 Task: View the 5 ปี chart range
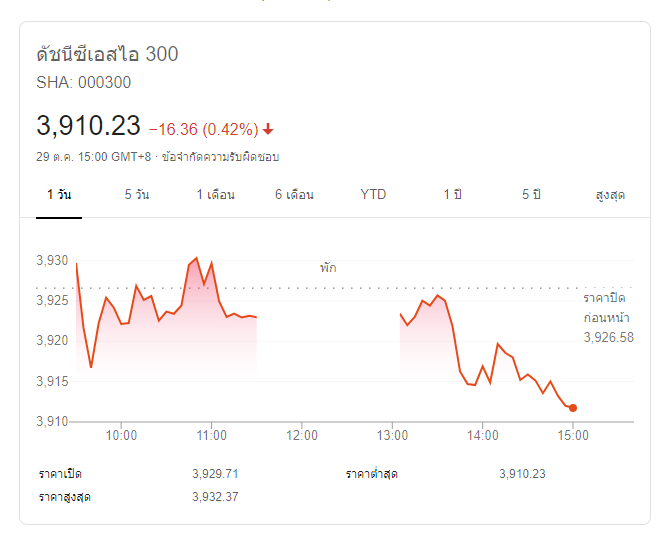point(531,194)
